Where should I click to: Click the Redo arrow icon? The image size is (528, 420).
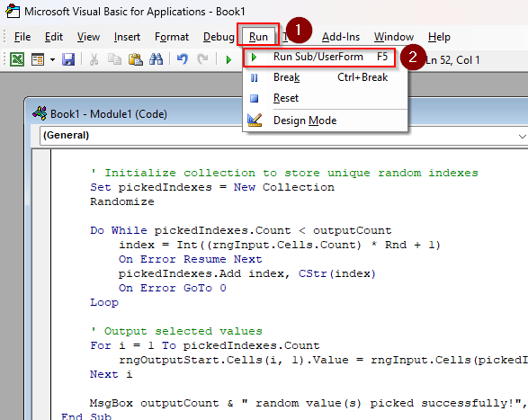pos(202,59)
